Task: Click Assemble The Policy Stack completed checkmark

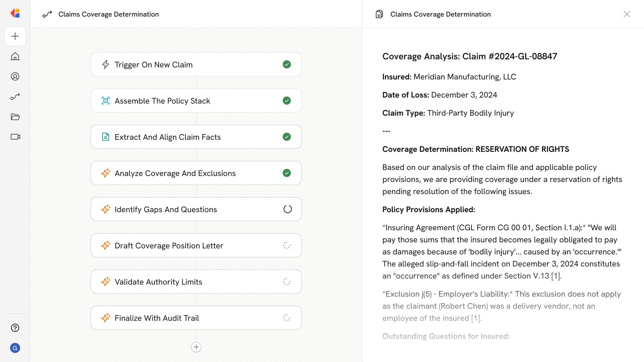Action: 287,101
